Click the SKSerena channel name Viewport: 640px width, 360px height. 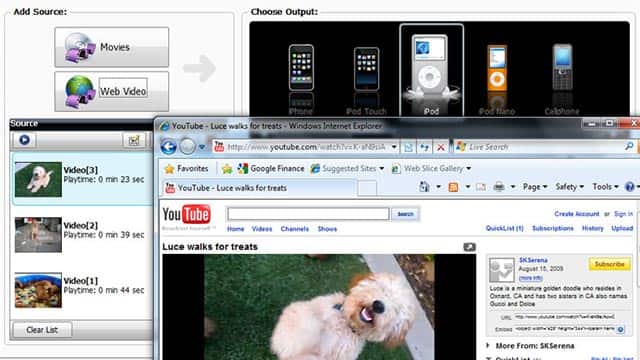(533, 260)
